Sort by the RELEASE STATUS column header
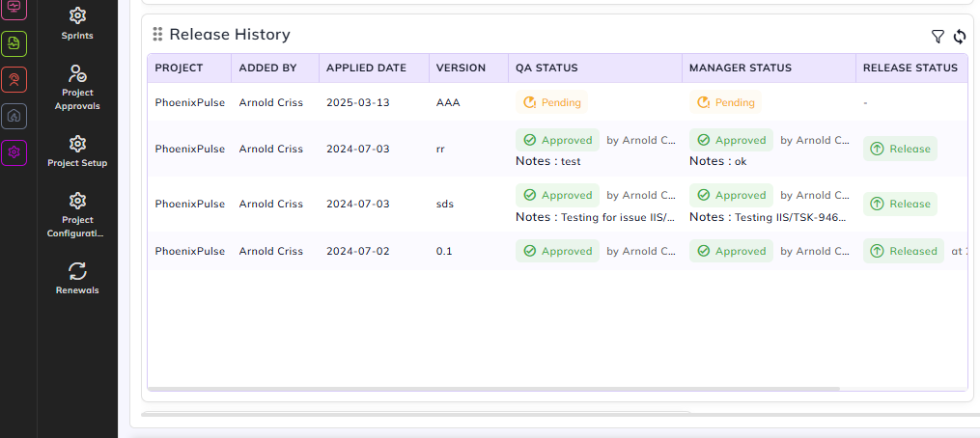This screenshot has height=438, width=980. 910,68
